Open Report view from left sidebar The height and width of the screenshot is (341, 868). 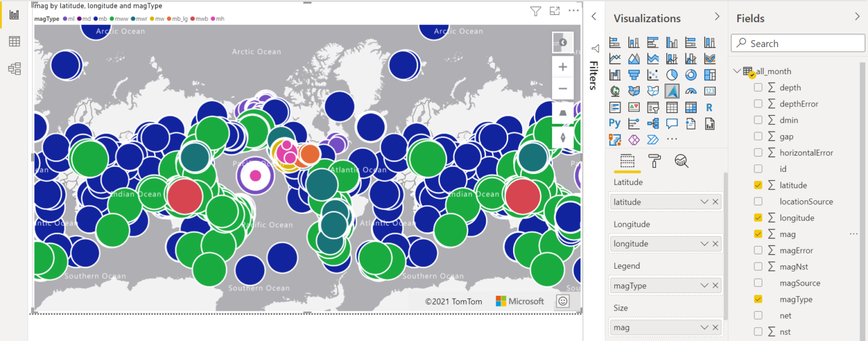tap(14, 14)
